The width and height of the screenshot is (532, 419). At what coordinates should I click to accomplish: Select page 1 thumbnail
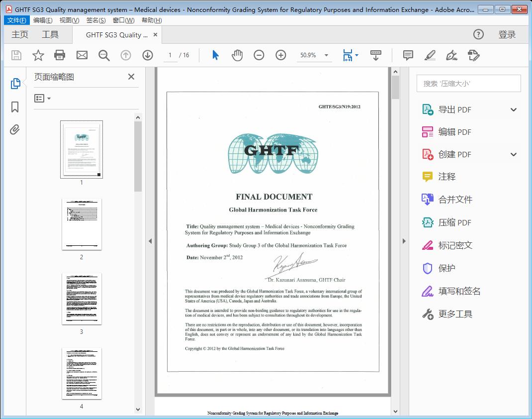82,149
